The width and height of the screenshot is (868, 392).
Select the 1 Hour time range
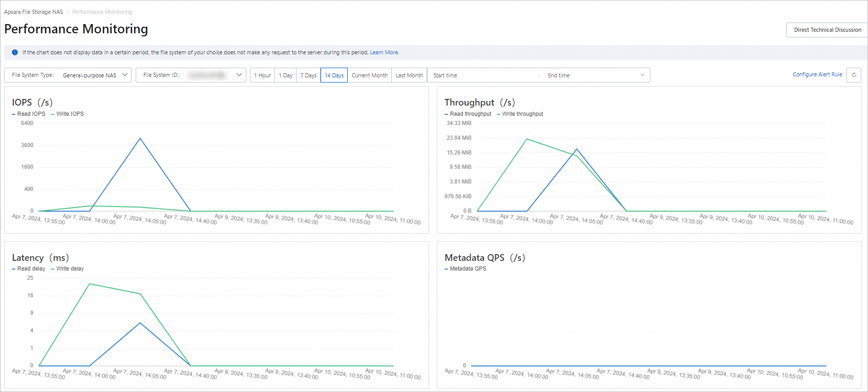(262, 75)
